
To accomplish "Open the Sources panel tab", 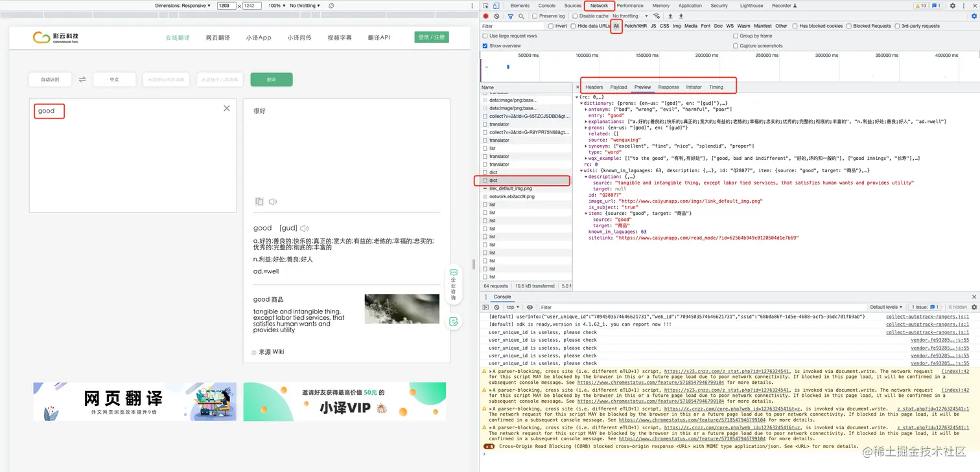I will coord(573,6).
